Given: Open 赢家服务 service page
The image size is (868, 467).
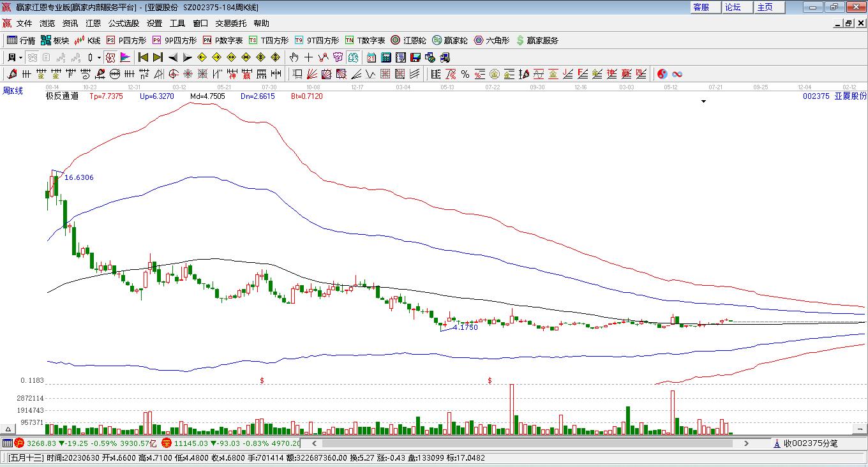Looking at the screenshot, I should pos(537,40).
